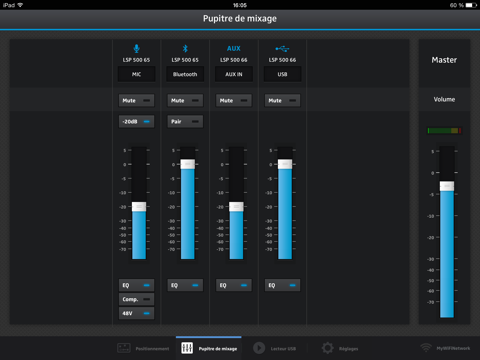Mute the Bluetooth channel
The width and height of the screenshot is (480, 360).
tap(185, 100)
